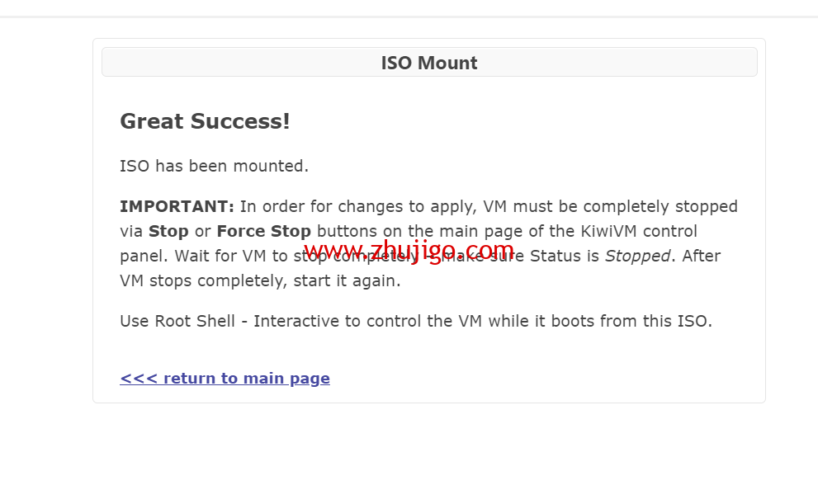Viewport: 818px width, 504px height.
Task: Click the 'ISO has been mounted.' message
Action: [214, 167]
